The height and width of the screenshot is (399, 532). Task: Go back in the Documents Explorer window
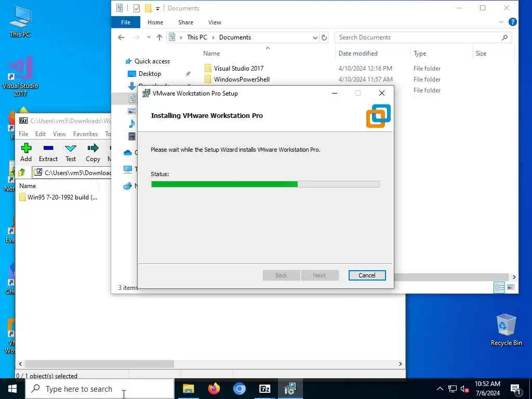(x=121, y=37)
